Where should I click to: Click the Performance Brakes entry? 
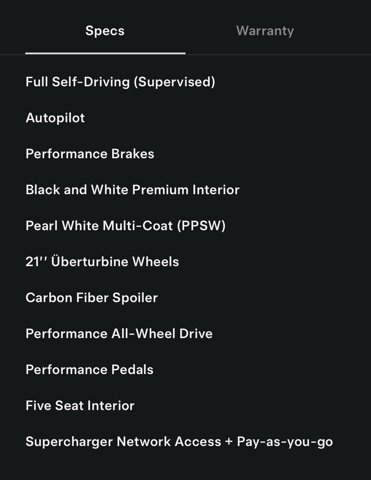(90, 154)
